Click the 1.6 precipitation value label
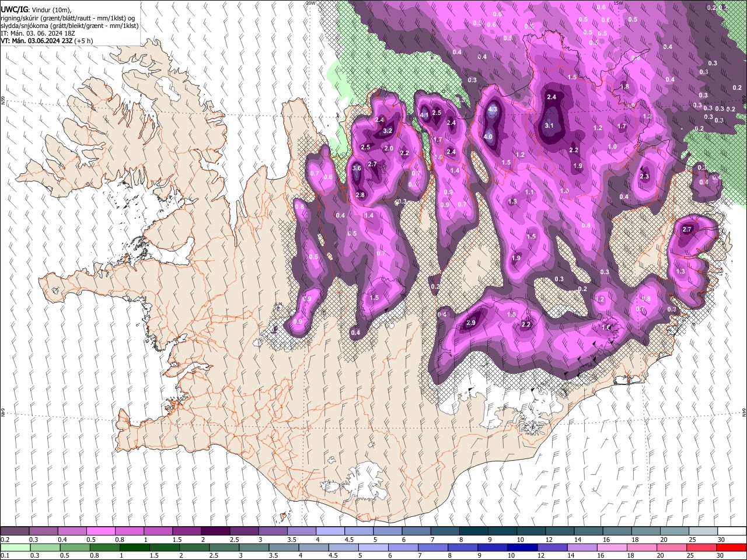 pos(606,327)
